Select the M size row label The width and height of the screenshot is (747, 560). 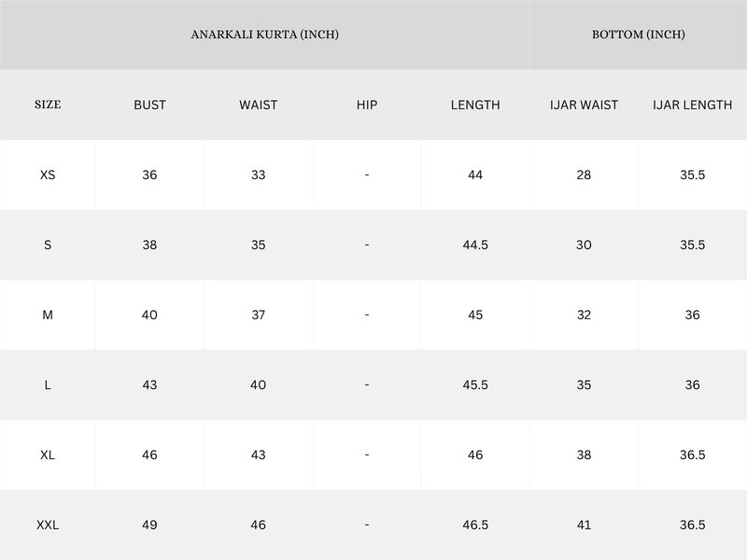48,315
